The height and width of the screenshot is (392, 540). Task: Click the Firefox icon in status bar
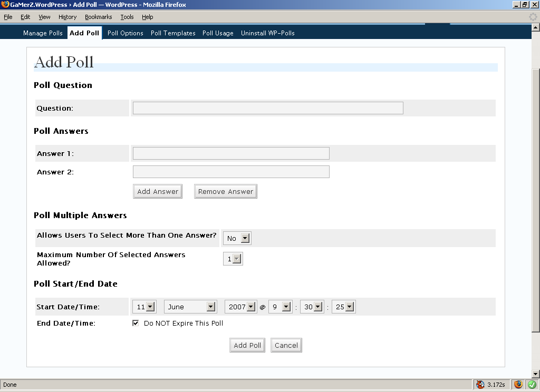tap(518, 385)
